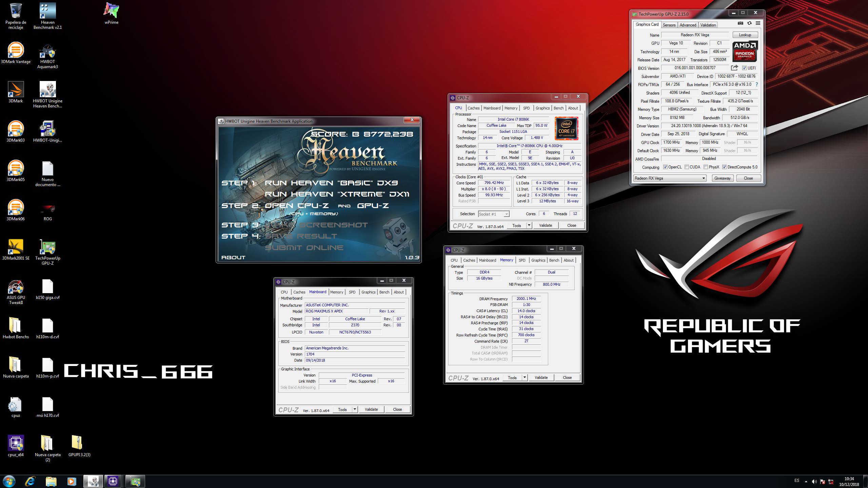This screenshot has width=868, height=488.
Task: Open the Windows Start button
Action: [x=9, y=481]
